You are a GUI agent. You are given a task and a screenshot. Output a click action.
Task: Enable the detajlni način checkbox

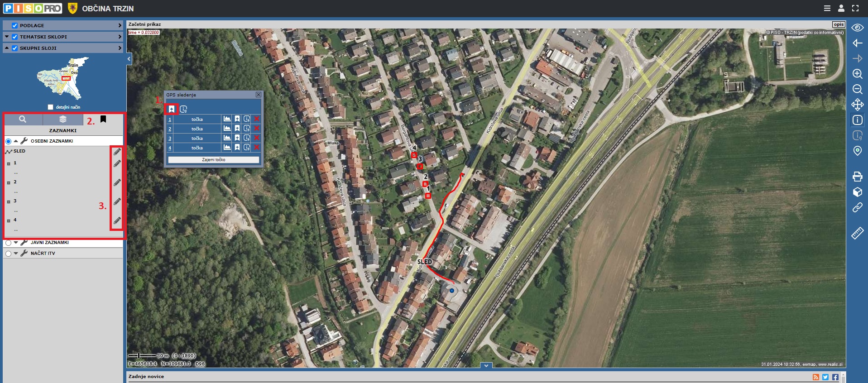point(51,107)
